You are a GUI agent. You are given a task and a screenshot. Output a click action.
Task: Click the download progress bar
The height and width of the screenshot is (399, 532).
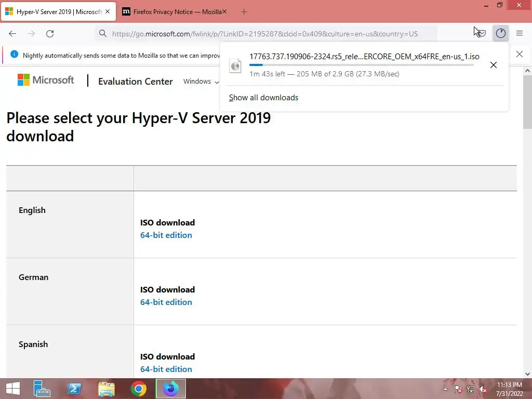tap(362, 65)
